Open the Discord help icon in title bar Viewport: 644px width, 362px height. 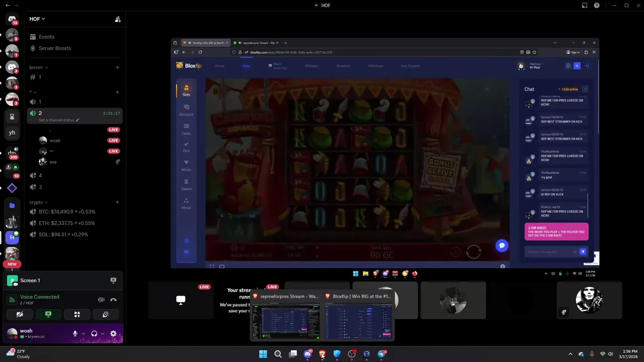(597, 6)
